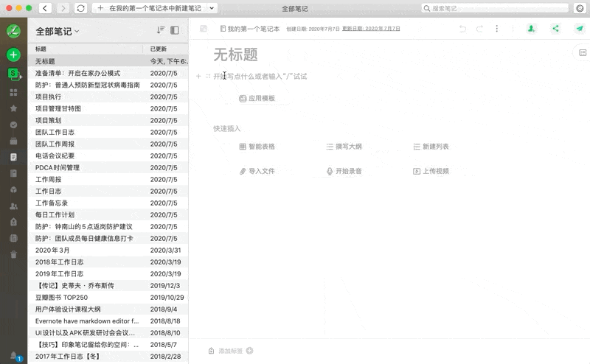Select the notes page icon in sidebar
Image resolution: width=590 pixels, height=364 pixels.
13,157
